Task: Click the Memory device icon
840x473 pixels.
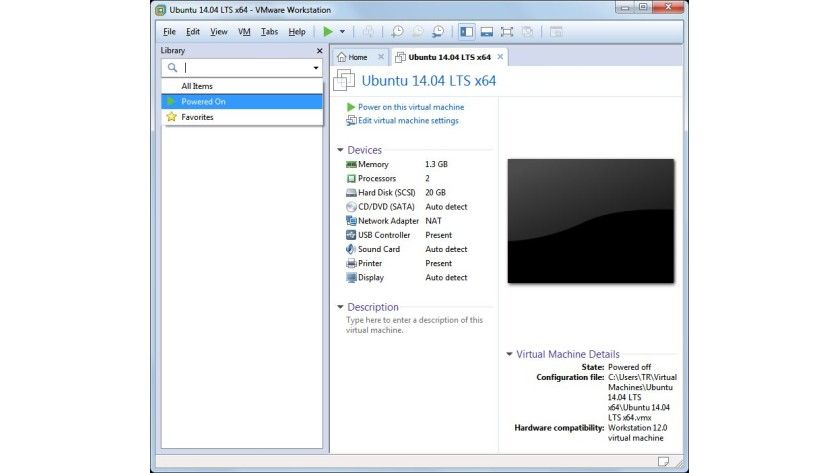Action: point(351,164)
